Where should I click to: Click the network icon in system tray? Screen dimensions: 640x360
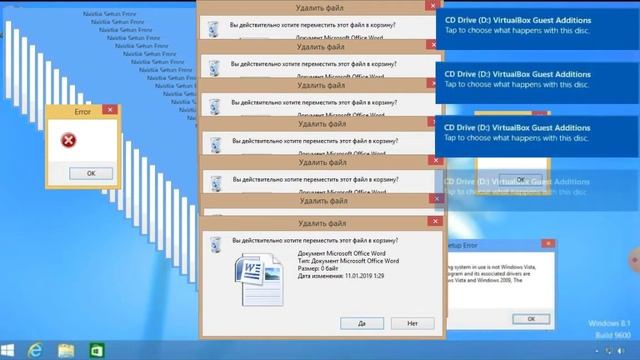[x=609, y=351]
